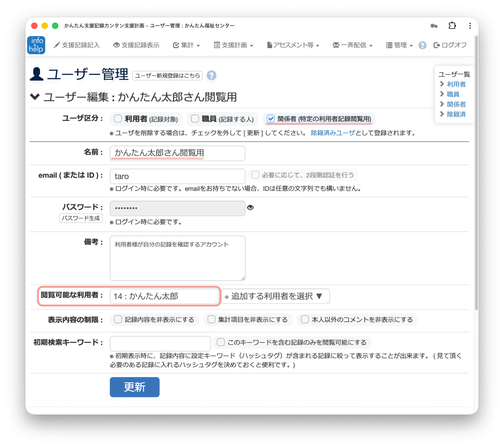
Task: Enable 2段階認証を行う checkbox
Action: tap(255, 175)
